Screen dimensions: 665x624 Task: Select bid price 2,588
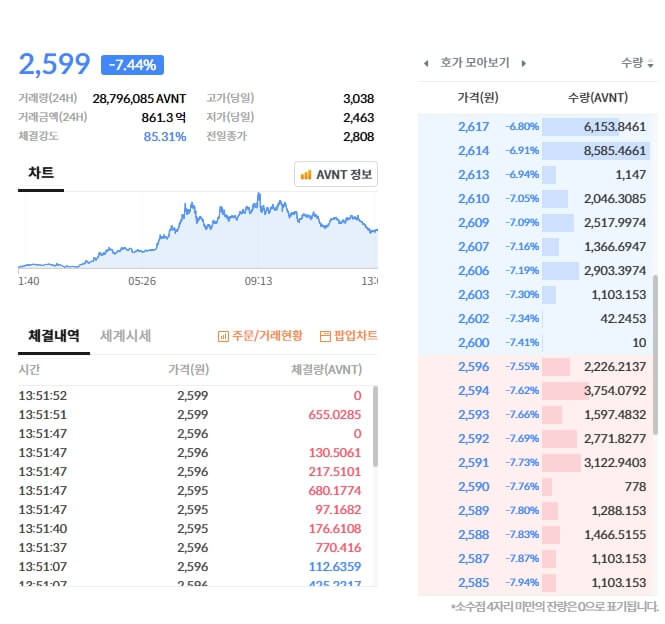473,535
